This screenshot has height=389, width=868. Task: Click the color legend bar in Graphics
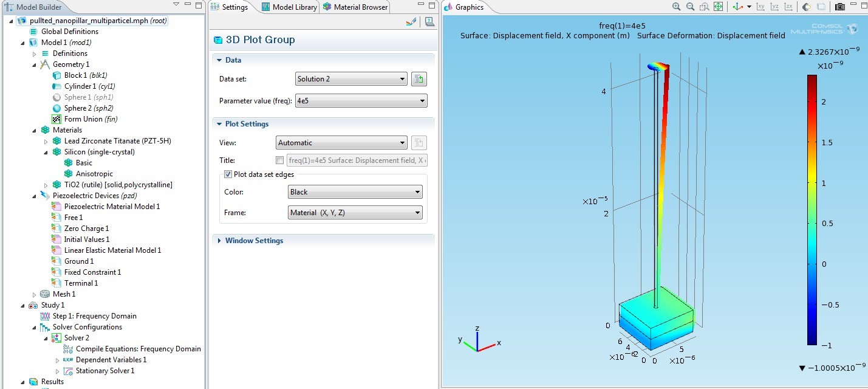(x=812, y=210)
